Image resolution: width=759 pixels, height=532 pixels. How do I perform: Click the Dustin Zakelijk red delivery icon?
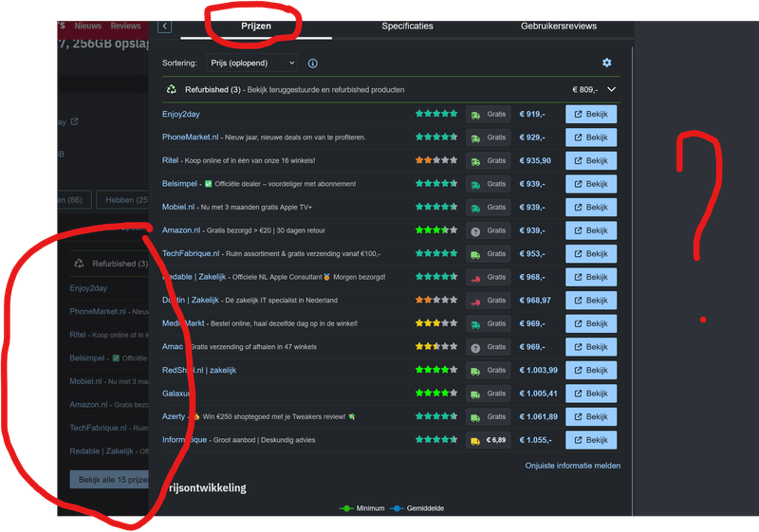475,301
